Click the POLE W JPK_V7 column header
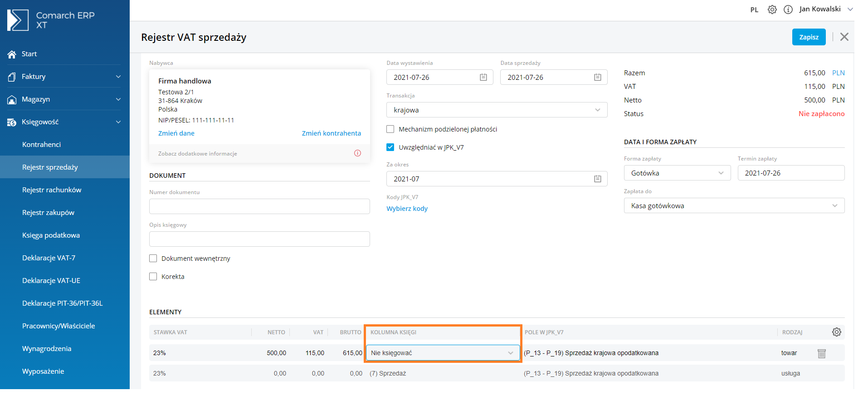Screen dimensions: 868x410 click(x=544, y=332)
